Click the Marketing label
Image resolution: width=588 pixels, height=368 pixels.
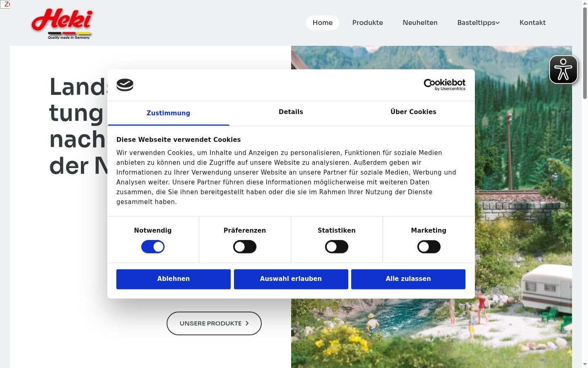pyautogui.click(x=429, y=230)
